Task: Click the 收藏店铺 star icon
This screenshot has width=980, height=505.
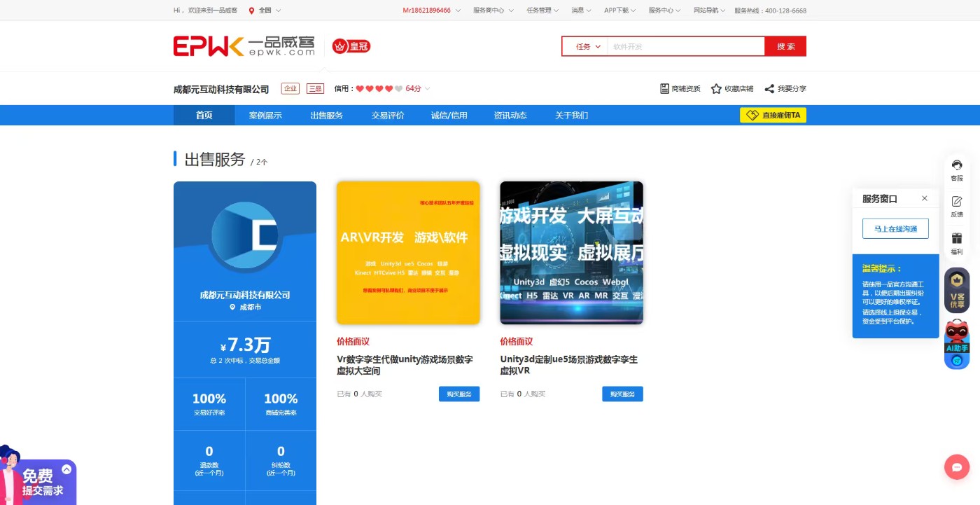Action: point(716,89)
